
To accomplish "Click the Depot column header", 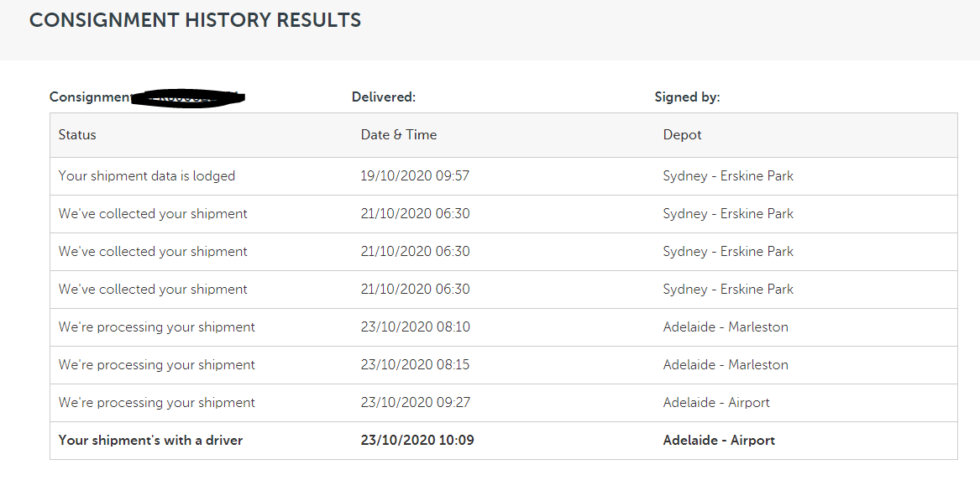I will tap(682, 134).
